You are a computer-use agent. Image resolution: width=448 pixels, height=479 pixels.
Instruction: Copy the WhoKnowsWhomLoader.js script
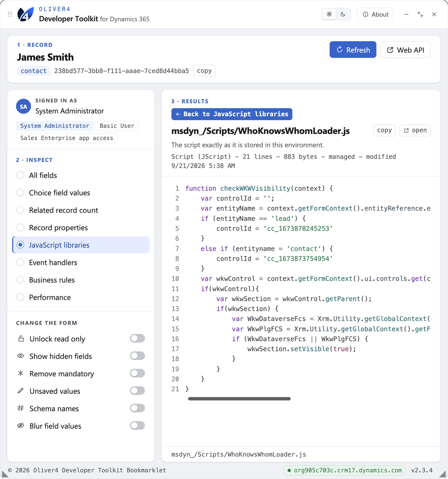click(384, 131)
